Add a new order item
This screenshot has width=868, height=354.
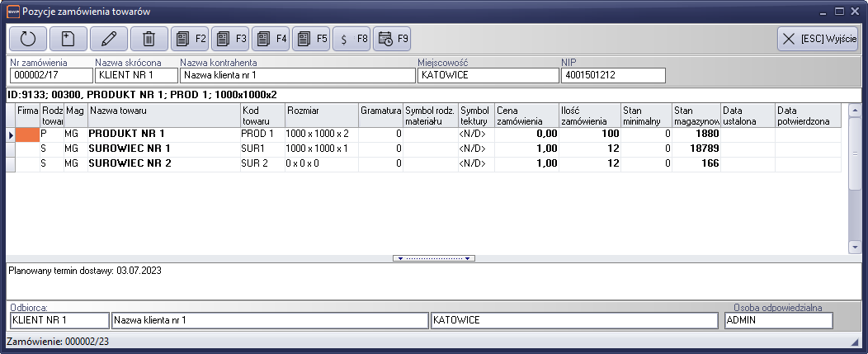click(68, 38)
